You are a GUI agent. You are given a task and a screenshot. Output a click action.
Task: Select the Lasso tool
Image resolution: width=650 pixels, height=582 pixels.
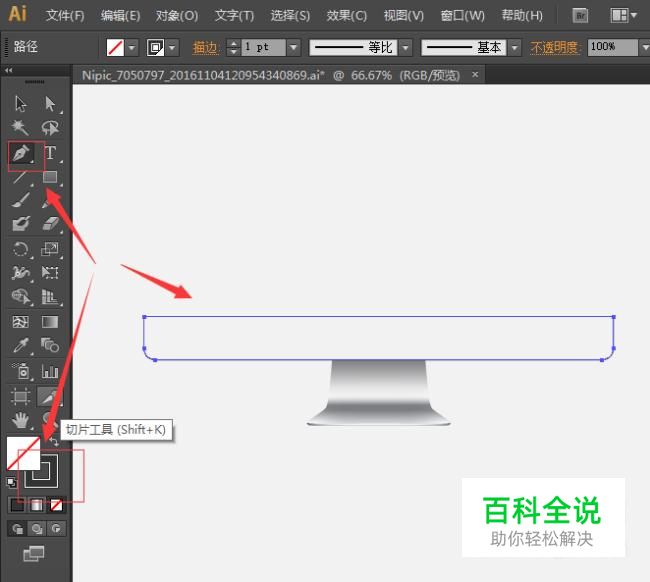click(x=50, y=128)
